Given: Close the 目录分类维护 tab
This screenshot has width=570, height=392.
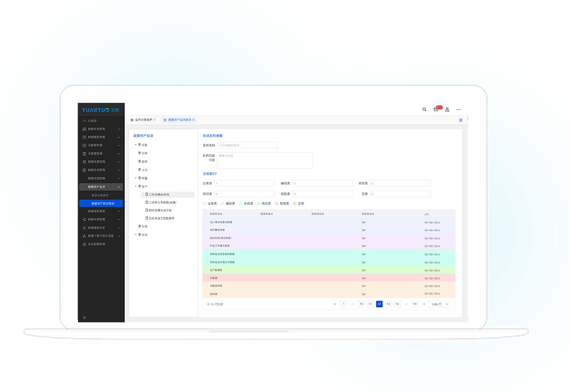Looking at the screenshot, I should pos(154,120).
